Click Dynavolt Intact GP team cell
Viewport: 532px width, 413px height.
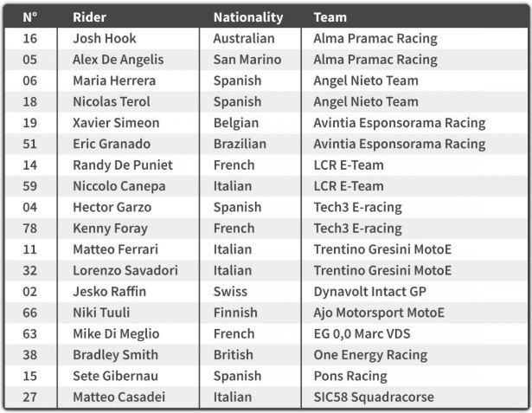click(369, 292)
